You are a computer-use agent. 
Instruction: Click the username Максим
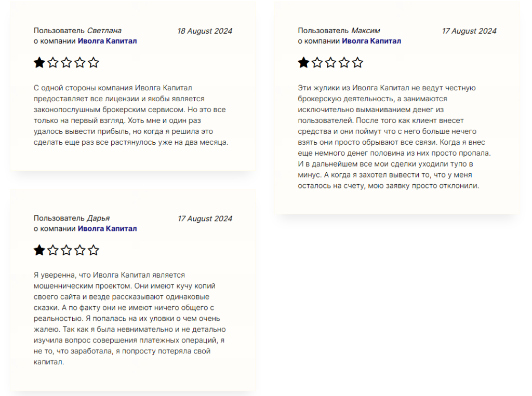pyautogui.click(x=365, y=31)
